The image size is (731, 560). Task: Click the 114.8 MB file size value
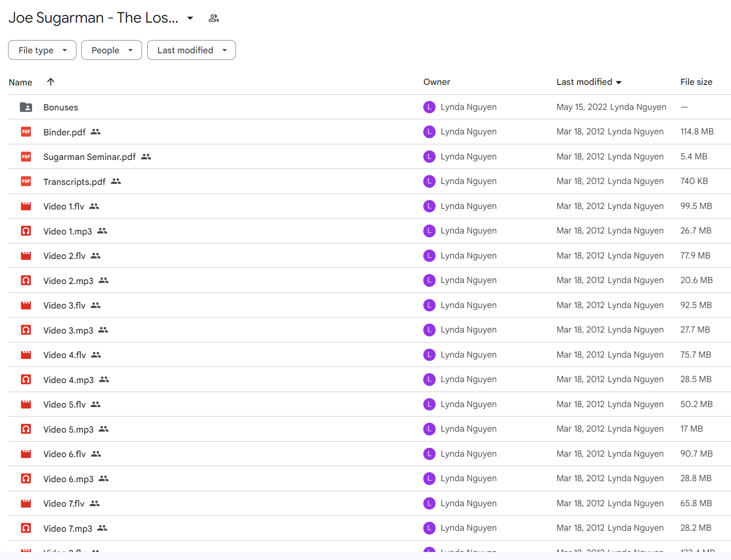[697, 132]
